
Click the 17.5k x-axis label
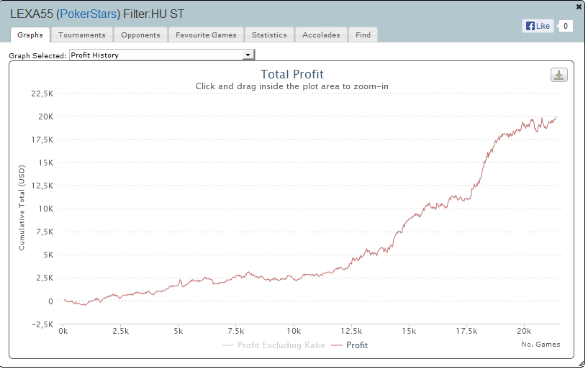point(466,331)
